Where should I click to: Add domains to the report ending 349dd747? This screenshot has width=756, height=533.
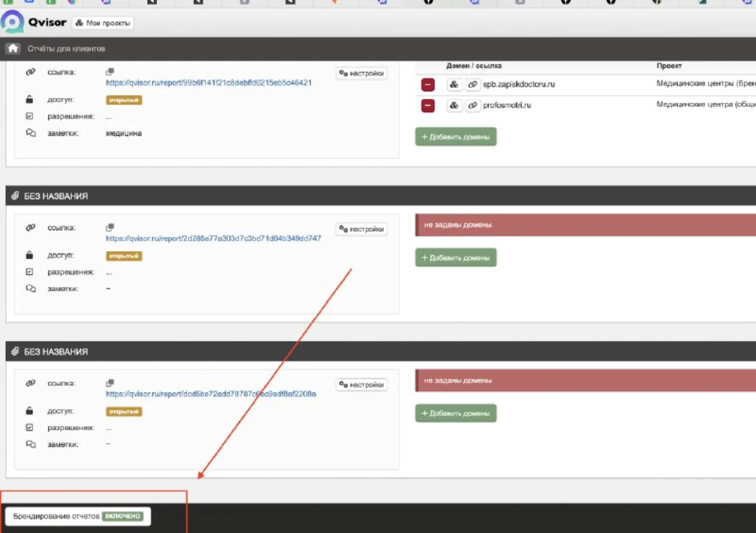coord(456,257)
